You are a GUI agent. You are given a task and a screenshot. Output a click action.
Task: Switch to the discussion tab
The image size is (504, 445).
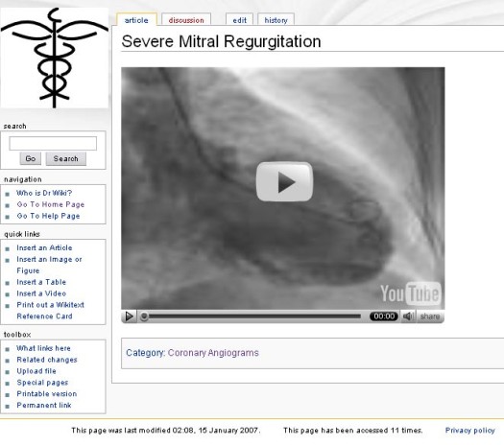coord(186,20)
